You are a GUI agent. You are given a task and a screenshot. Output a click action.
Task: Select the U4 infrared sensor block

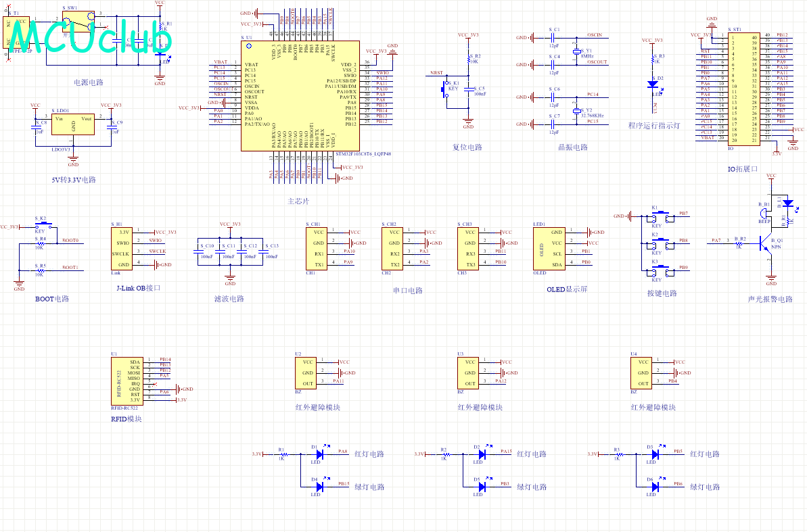pyautogui.click(x=641, y=373)
